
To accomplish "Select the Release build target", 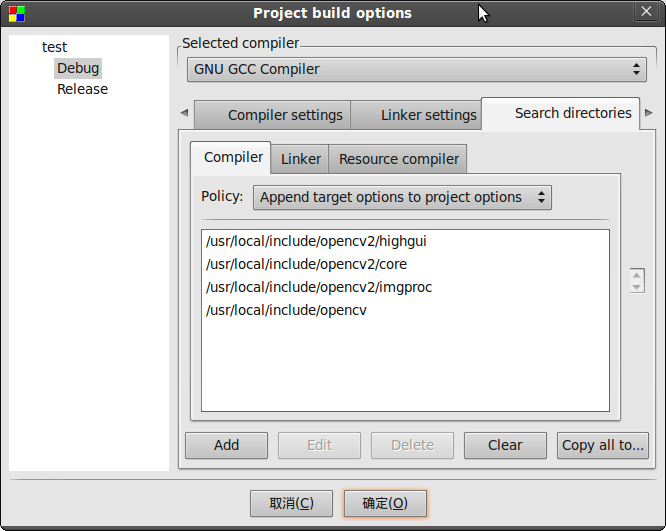I will tap(82, 89).
